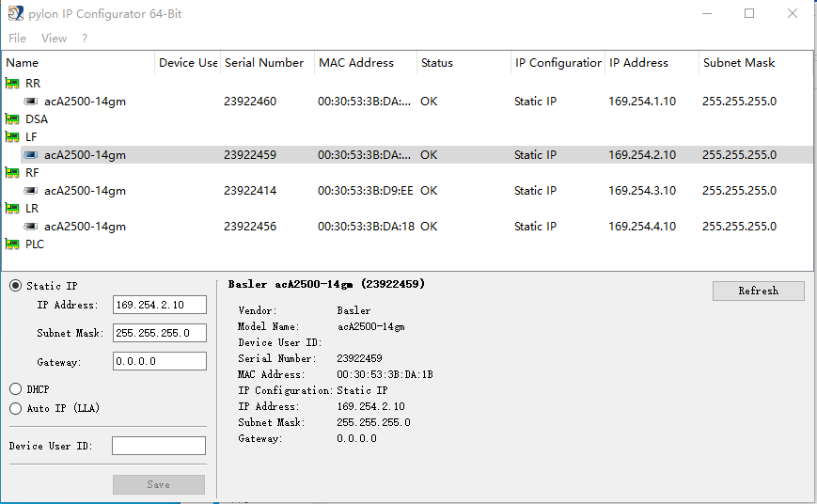Click the Device User ID input field
Image resolution: width=817 pixels, height=504 pixels.
click(x=159, y=446)
